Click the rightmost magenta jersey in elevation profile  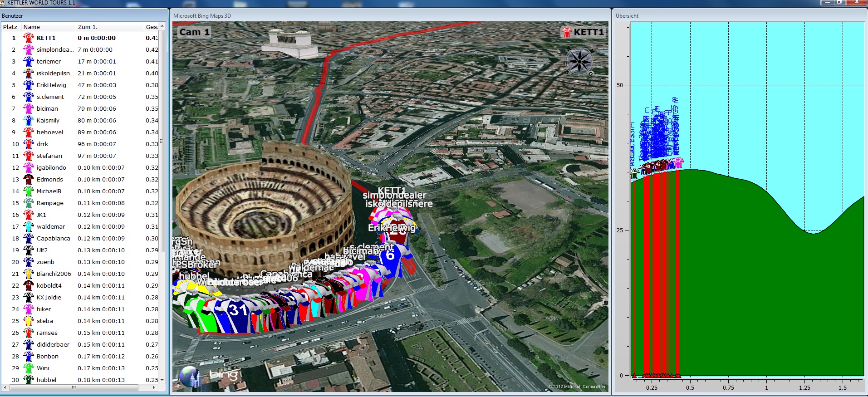pos(678,162)
